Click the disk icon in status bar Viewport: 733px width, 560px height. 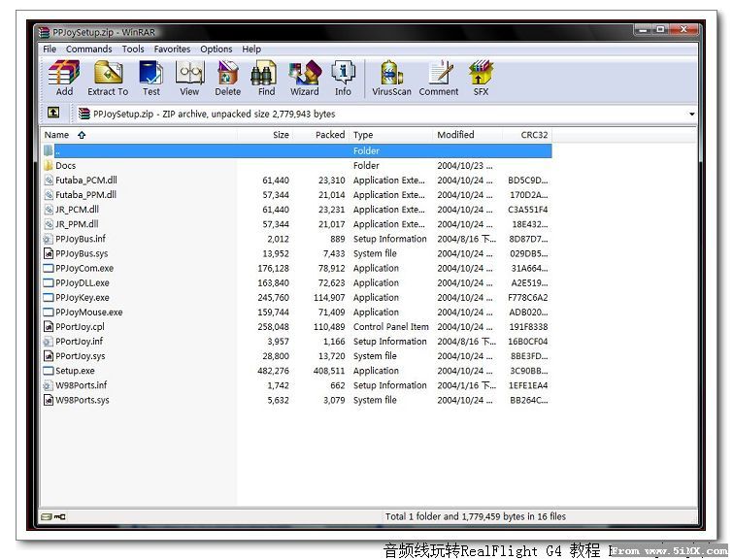[47, 516]
